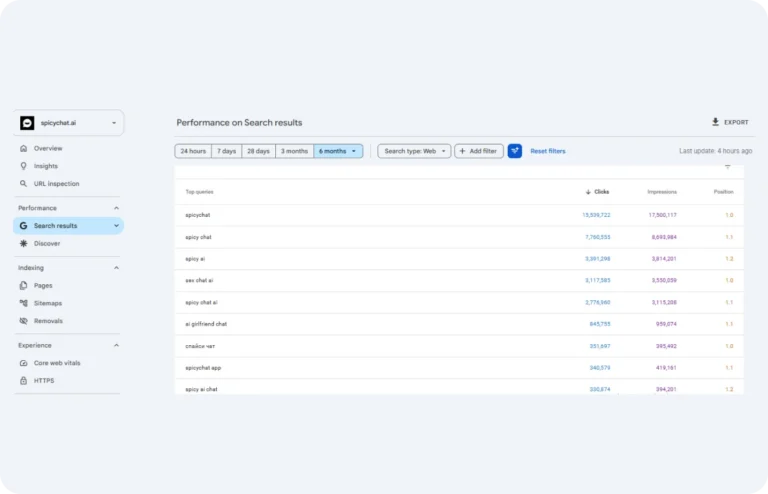
Task: Expand the Search results submenu chevron
Action: pyautogui.click(x=116, y=226)
